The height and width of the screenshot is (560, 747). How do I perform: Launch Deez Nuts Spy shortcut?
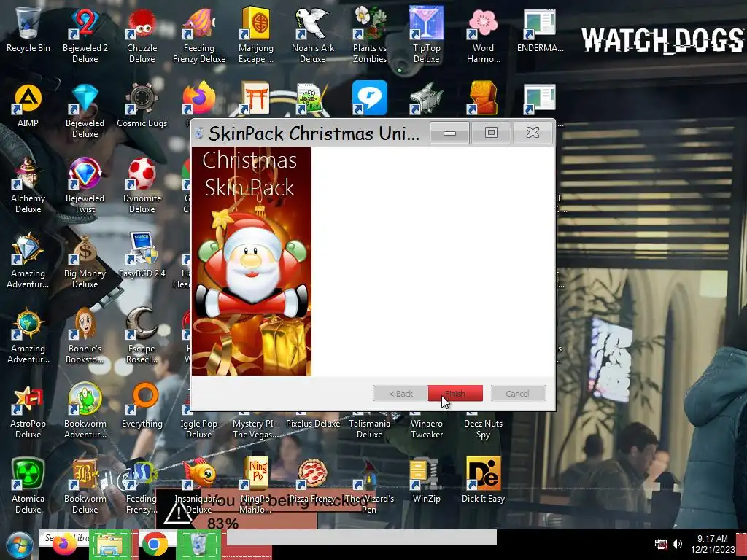click(x=483, y=427)
